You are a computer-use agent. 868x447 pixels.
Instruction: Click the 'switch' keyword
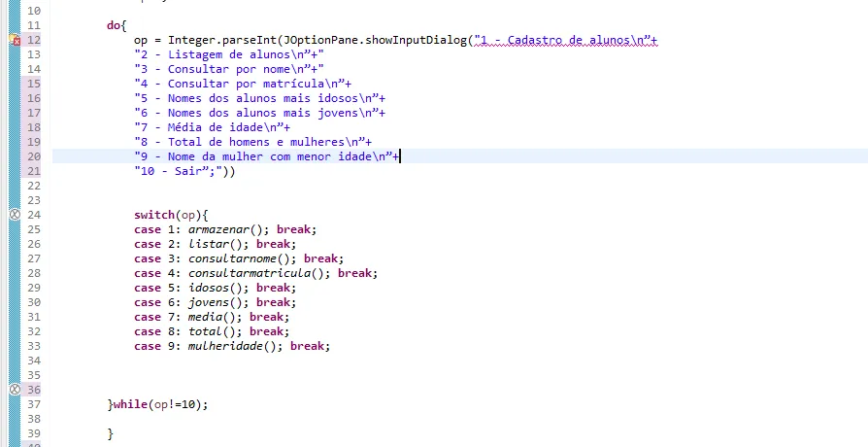154,215
